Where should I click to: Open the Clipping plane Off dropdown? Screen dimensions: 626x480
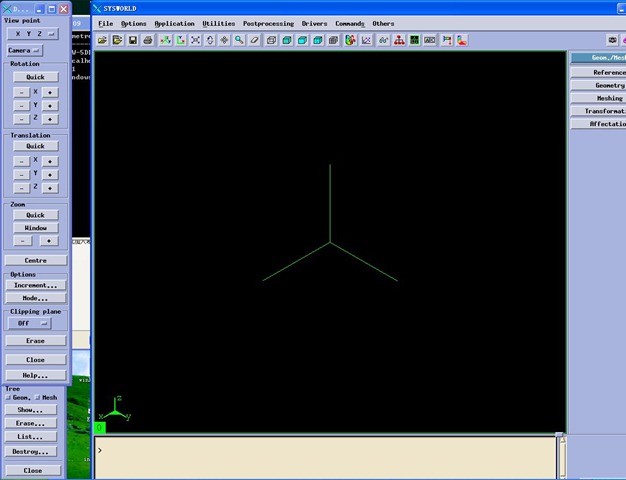click(31, 323)
